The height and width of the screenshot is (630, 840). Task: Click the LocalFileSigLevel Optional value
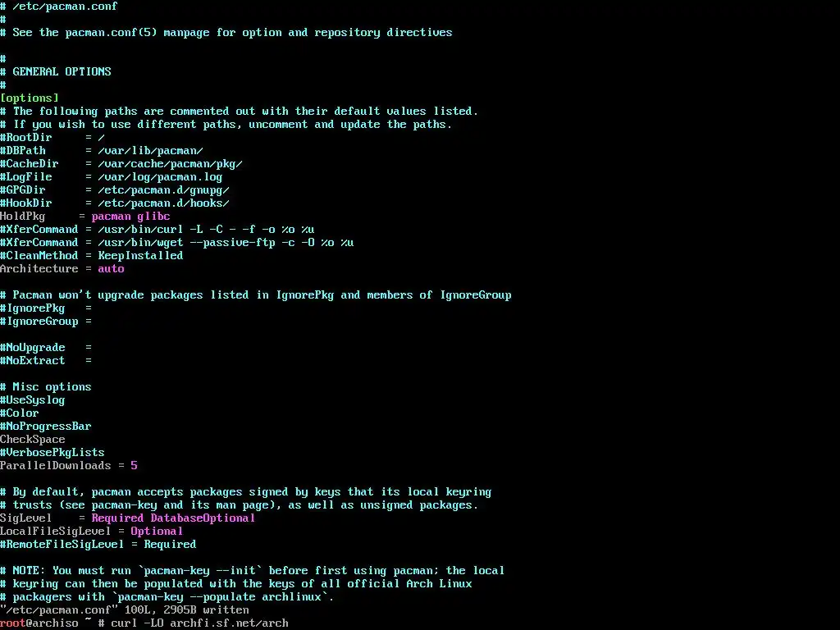pos(157,532)
